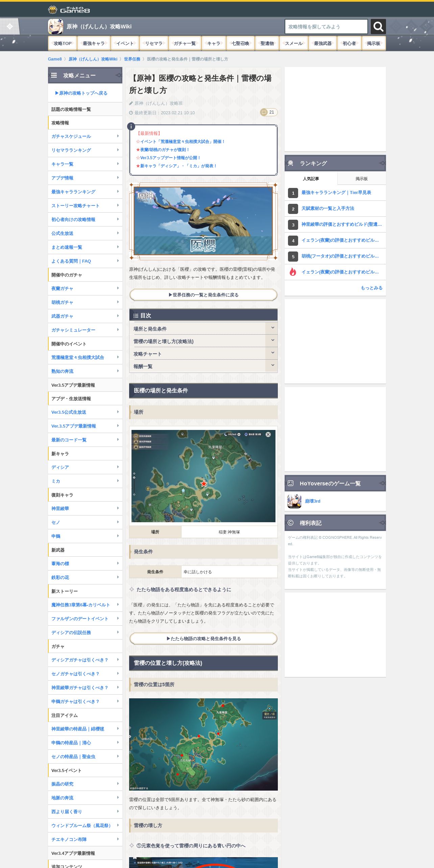The image size is (434, 868).
Task: Click the Game8 logo in the header
Action: [69, 9]
